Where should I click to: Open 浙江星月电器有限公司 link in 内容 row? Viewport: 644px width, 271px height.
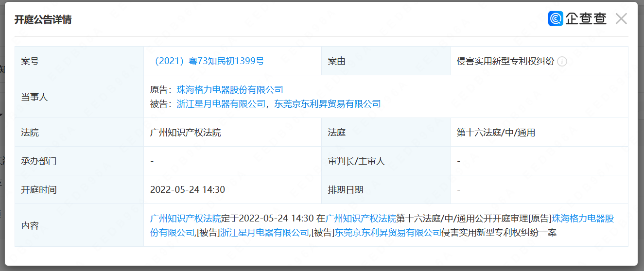pyautogui.click(x=265, y=233)
